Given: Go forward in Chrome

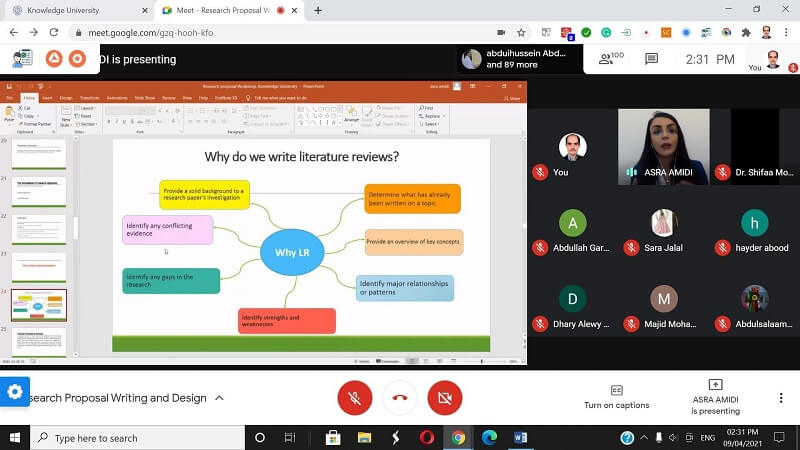Looking at the screenshot, I should tap(34, 32).
